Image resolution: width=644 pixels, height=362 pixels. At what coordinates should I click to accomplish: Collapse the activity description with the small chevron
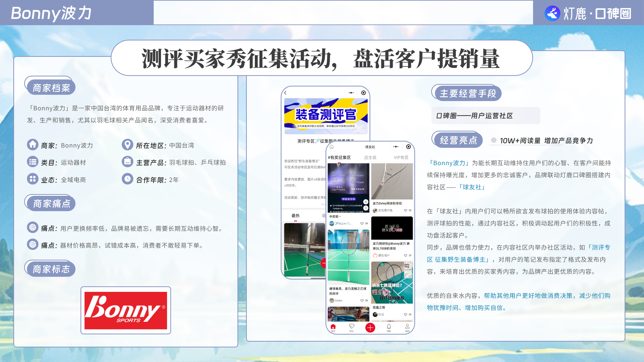point(323,205)
